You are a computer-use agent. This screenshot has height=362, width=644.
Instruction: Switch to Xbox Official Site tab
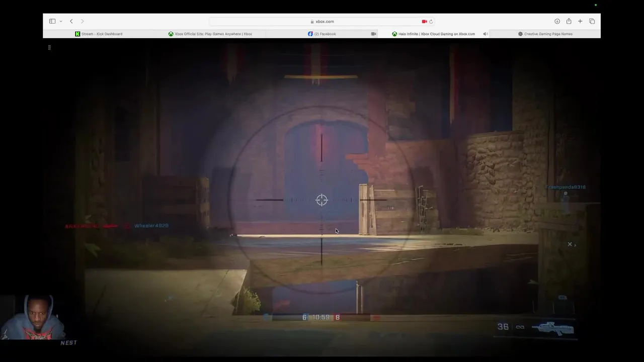(210, 34)
